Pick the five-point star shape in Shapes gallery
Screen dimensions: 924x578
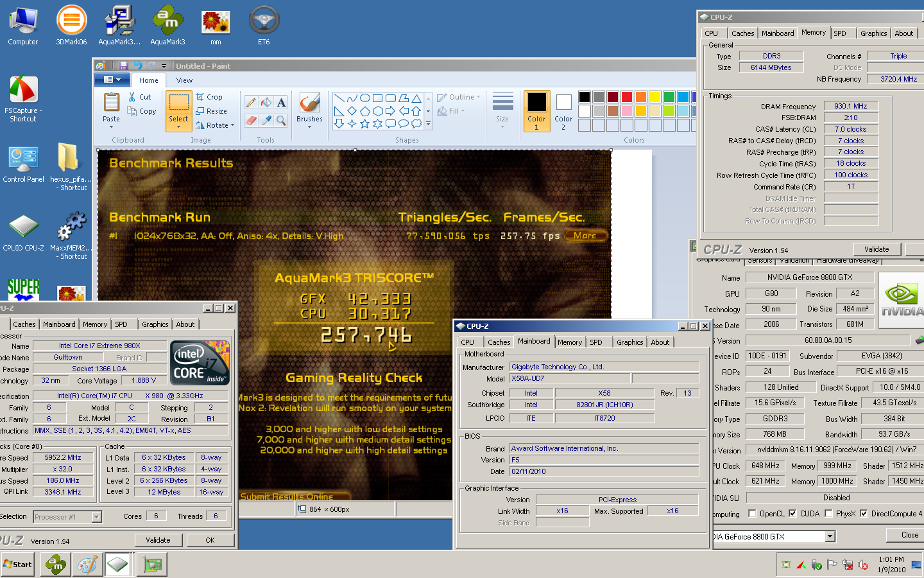[x=364, y=123]
